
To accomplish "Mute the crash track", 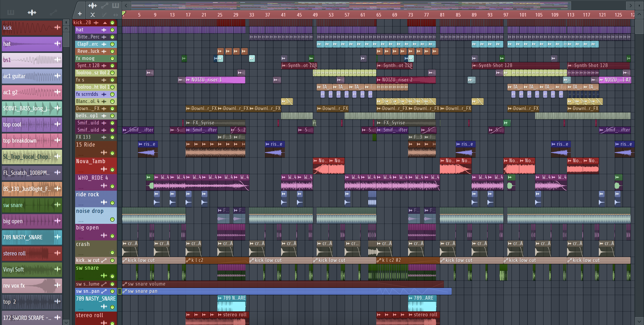I will 112,252.
